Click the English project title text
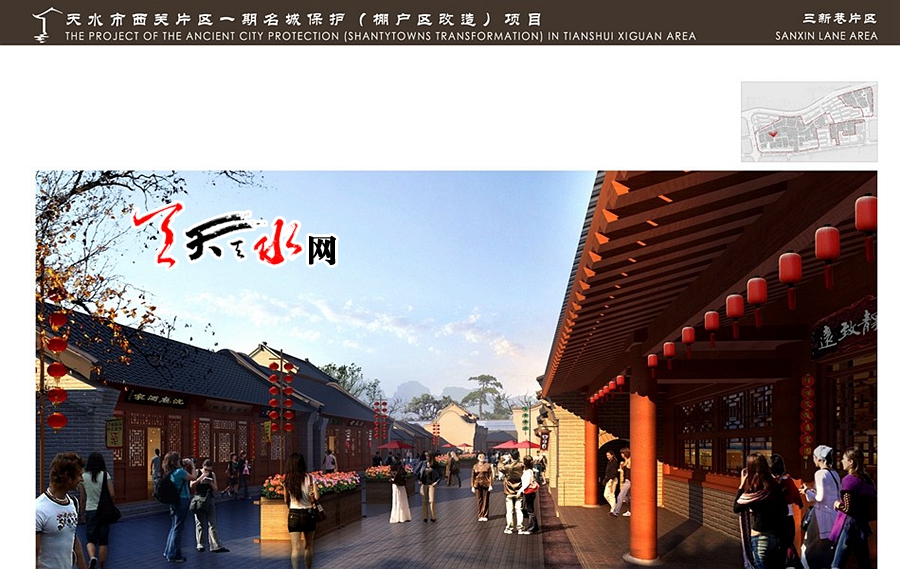The width and height of the screenshot is (900, 569). (380, 36)
